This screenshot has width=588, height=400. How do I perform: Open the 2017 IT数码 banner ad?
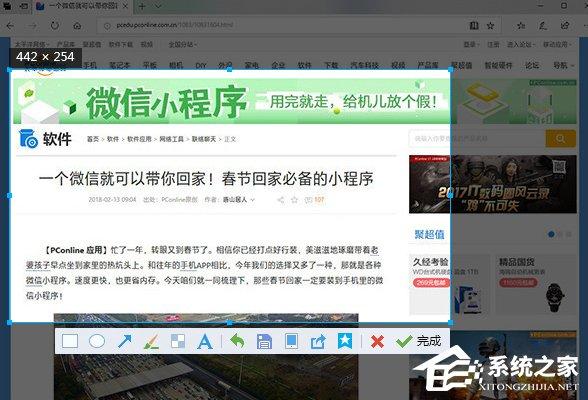pyautogui.click(x=493, y=184)
